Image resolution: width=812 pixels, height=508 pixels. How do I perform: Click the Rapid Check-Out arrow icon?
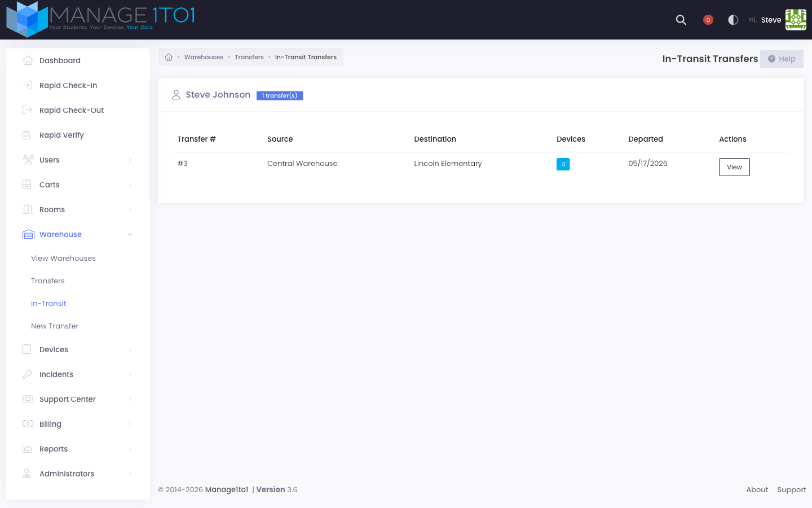[28, 110]
